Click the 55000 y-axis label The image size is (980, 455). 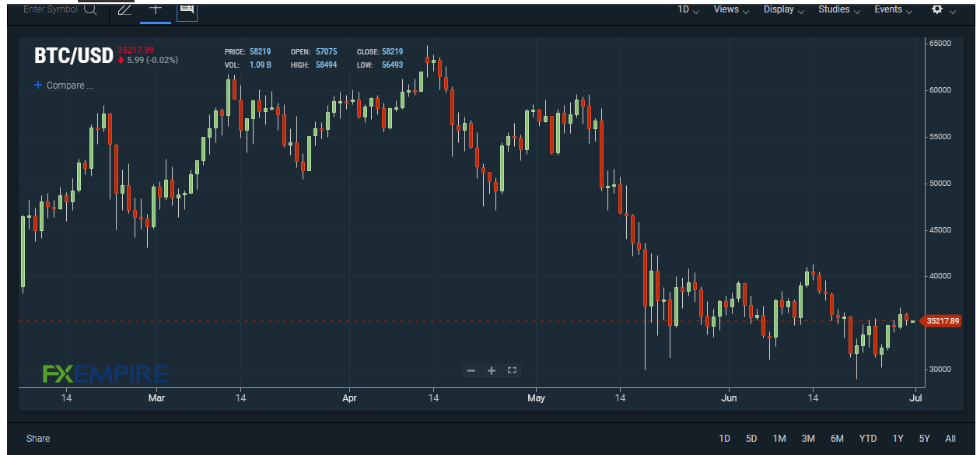[x=940, y=137]
